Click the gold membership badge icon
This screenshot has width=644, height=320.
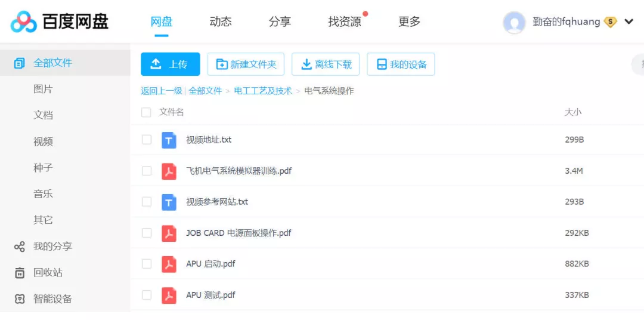610,22
